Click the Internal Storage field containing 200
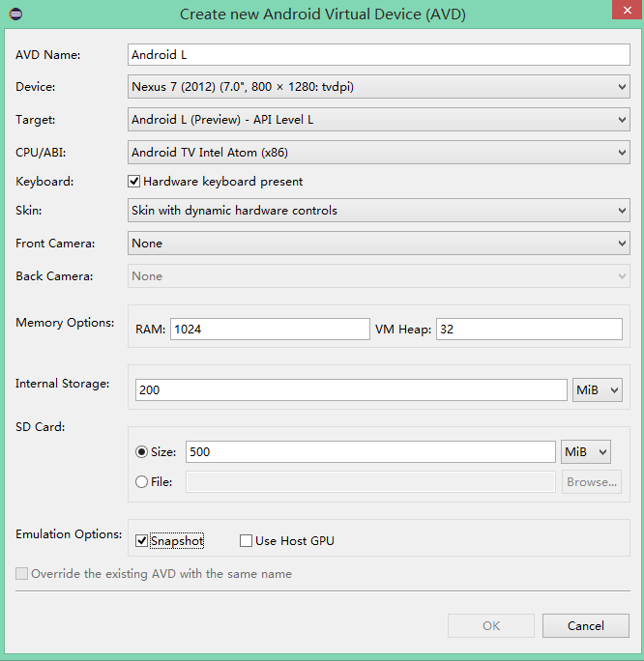644x661 pixels. pos(351,390)
